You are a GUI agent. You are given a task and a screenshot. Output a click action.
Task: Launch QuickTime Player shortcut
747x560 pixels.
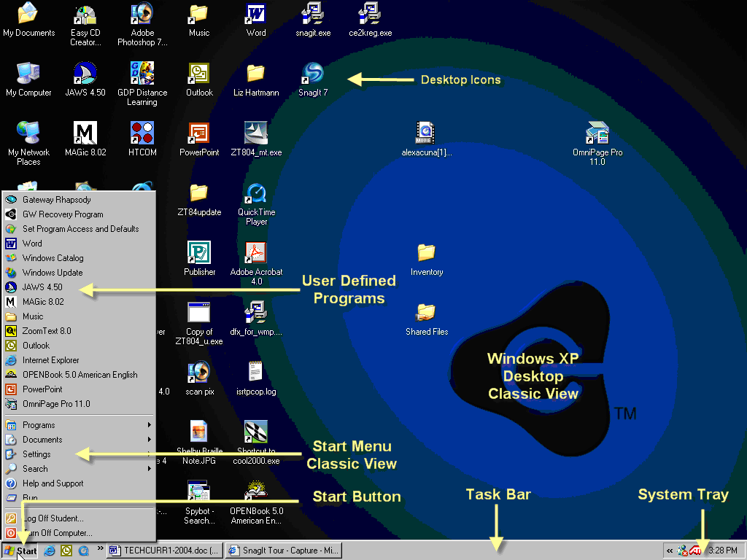pyautogui.click(x=256, y=205)
